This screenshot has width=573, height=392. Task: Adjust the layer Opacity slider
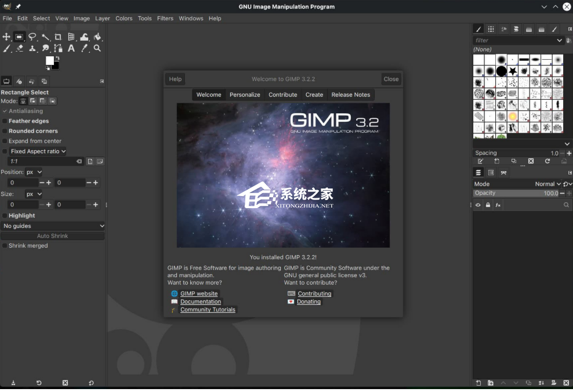pyautogui.click(x=516, y=193)
